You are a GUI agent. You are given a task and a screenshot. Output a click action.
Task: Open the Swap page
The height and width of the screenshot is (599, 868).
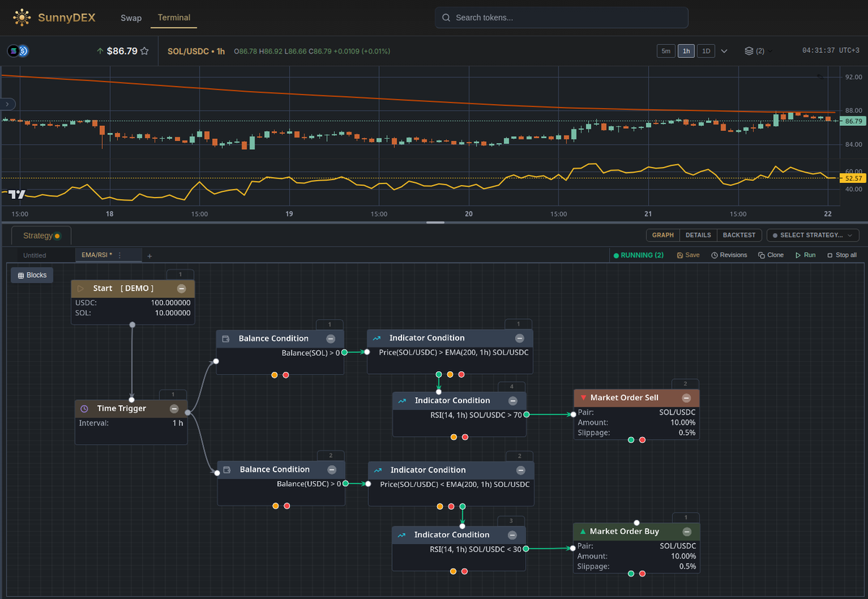pos(131,17)
